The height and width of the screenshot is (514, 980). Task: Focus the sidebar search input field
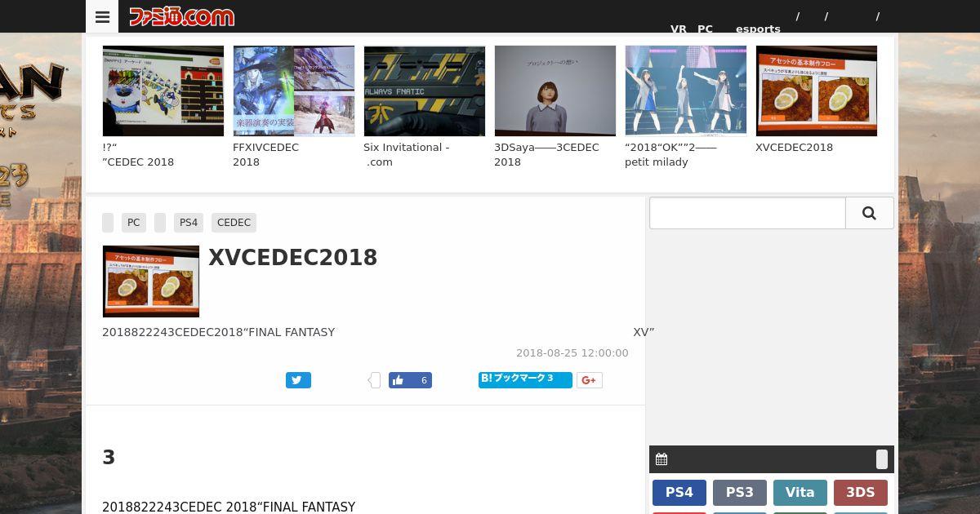[x=747, y=213]
